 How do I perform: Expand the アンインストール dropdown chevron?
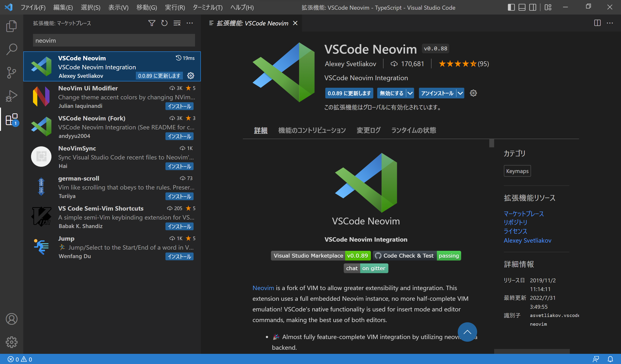pyautogui.click(x=461, y=93)
